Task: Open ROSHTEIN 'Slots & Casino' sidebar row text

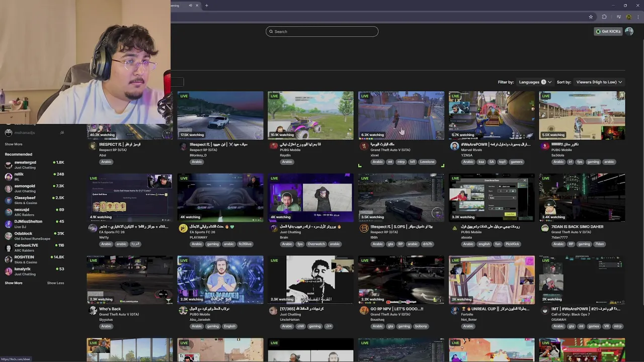Action: pyautogui.click(x=26, y=262)
